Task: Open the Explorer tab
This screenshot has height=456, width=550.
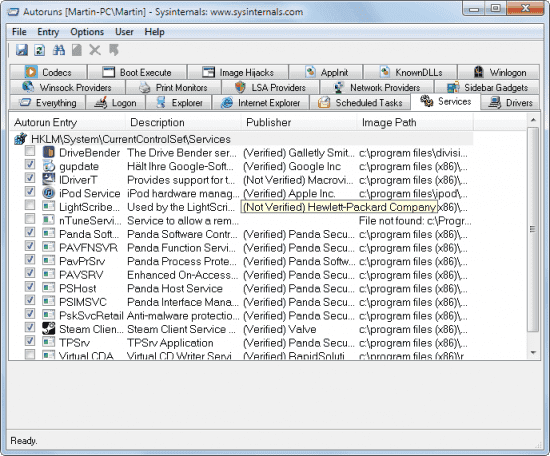Action: [x=179, y=103]
